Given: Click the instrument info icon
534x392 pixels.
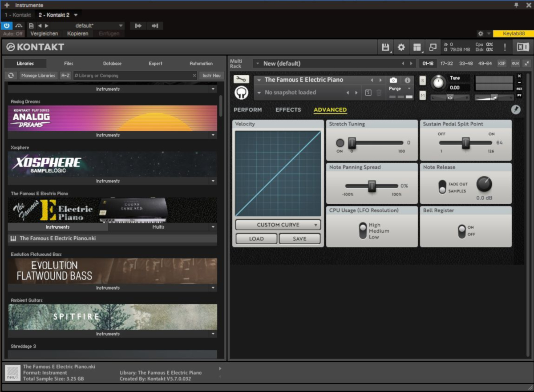Looking at the screenshot, I should pos(407,81).
